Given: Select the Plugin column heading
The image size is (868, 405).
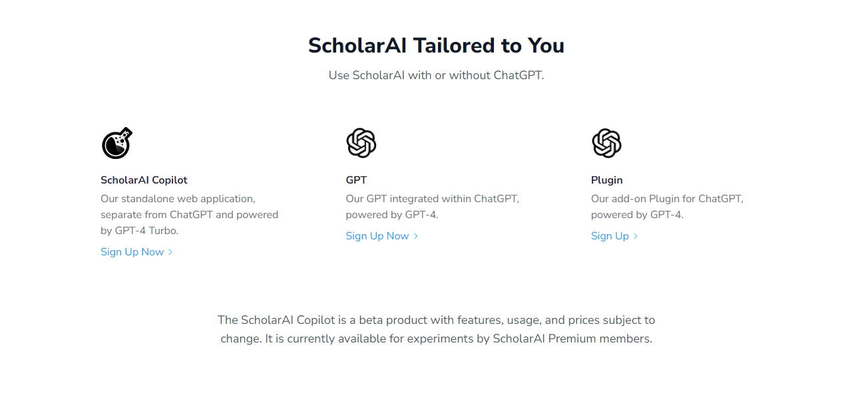Looking at the screenshot, I should (x=606, y=180).
